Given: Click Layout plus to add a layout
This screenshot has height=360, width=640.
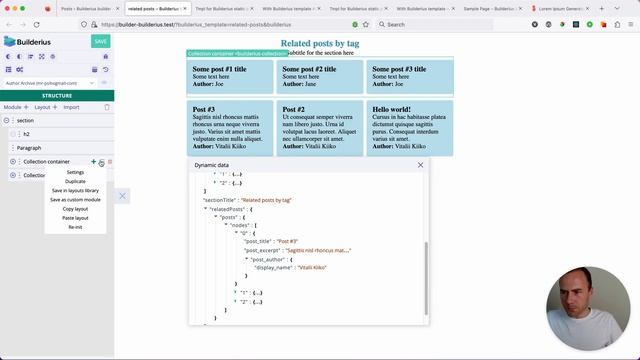Looking at the screenshot, I should click(46, 107).
